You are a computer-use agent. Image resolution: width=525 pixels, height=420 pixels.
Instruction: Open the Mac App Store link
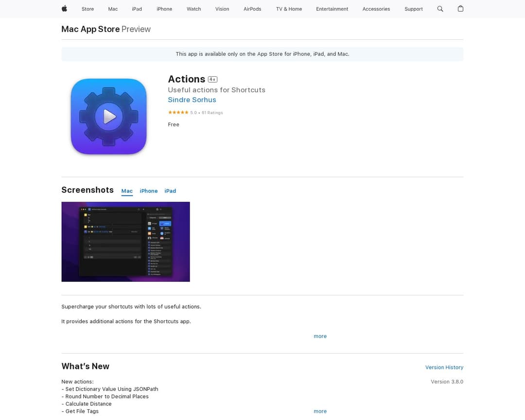pyautogui.click(x=90, y=29)
